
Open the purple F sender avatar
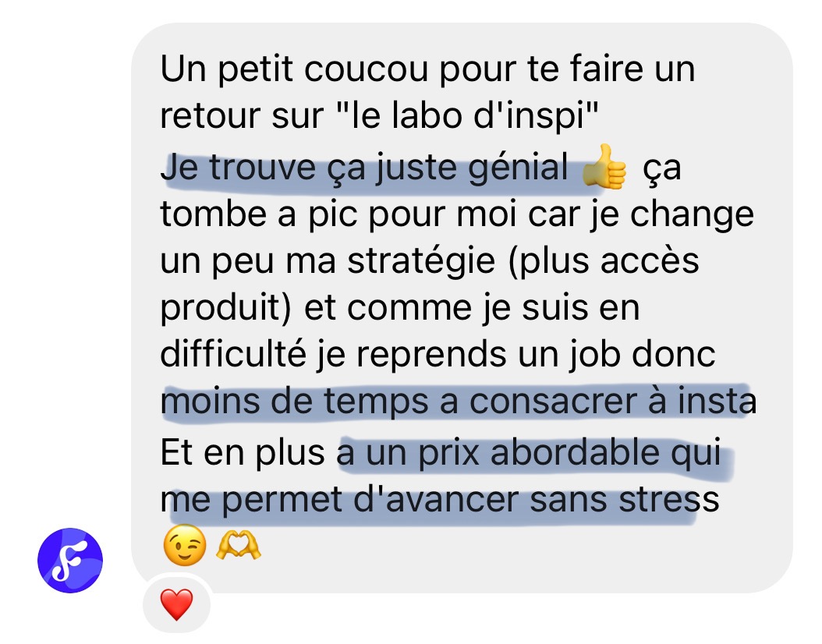[70, 560]
